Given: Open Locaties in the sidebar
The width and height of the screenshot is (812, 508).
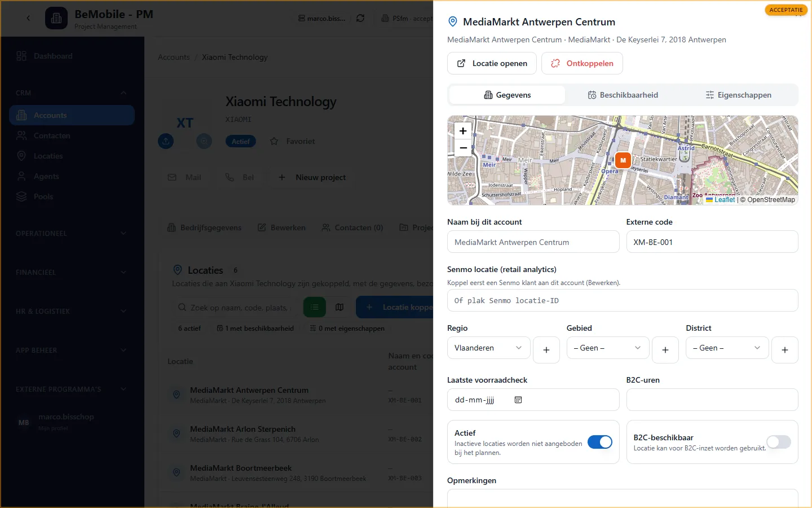Looking at the screenshot, I should pos(72,156).
